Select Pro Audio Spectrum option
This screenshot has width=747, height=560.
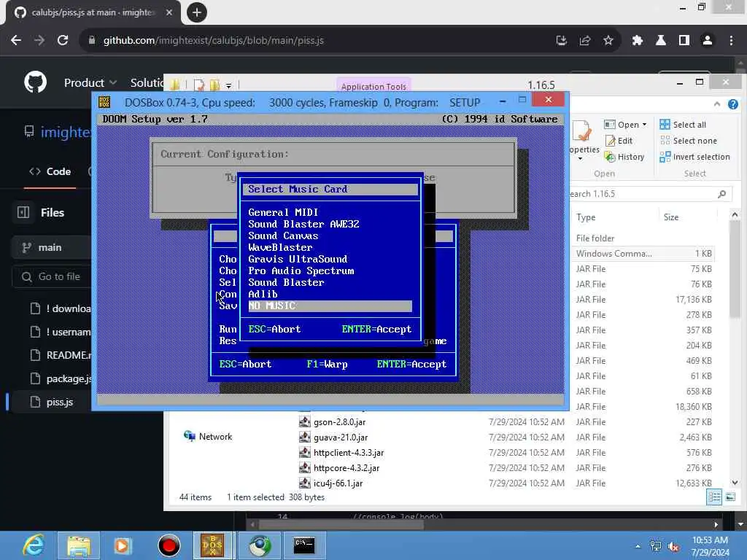tap(301, 271)
